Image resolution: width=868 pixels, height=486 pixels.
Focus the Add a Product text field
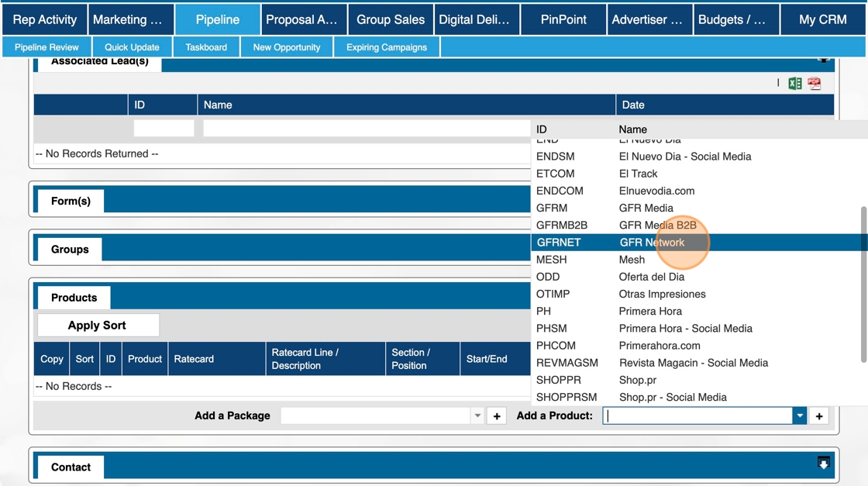click(x=697, y=415)
